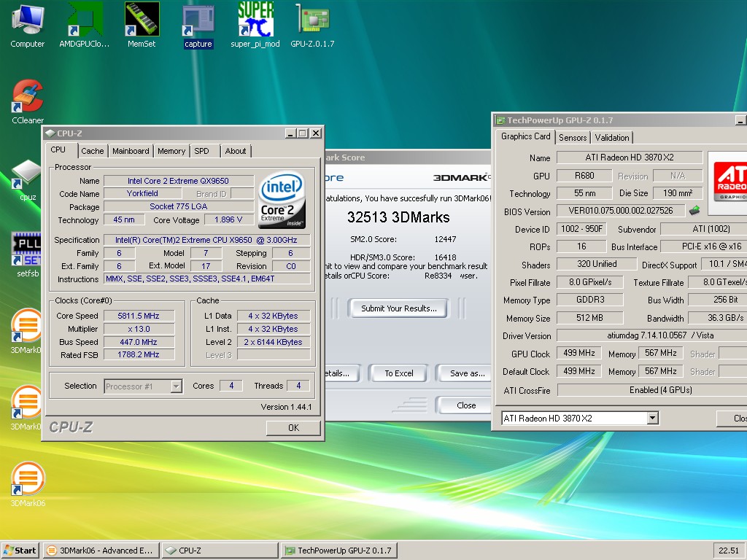
Task: Click the SM2.0 score value 12447
Action: (x=445, y=239)
